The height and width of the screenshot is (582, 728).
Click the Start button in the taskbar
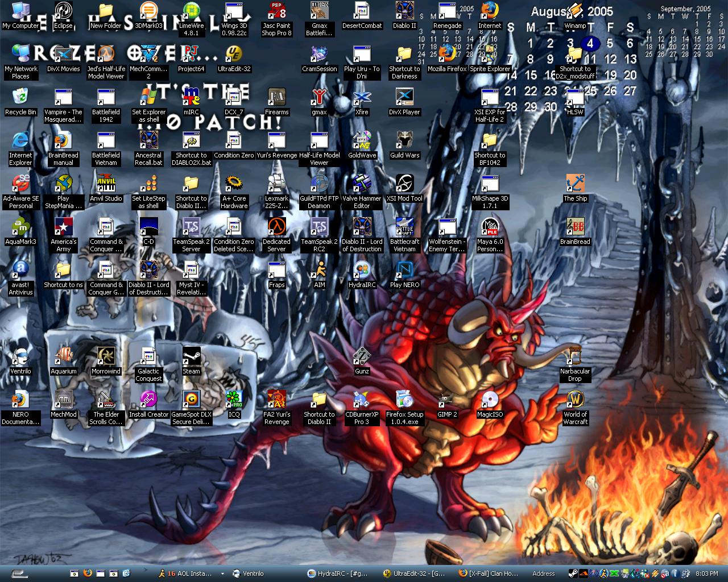pos(20,573)
